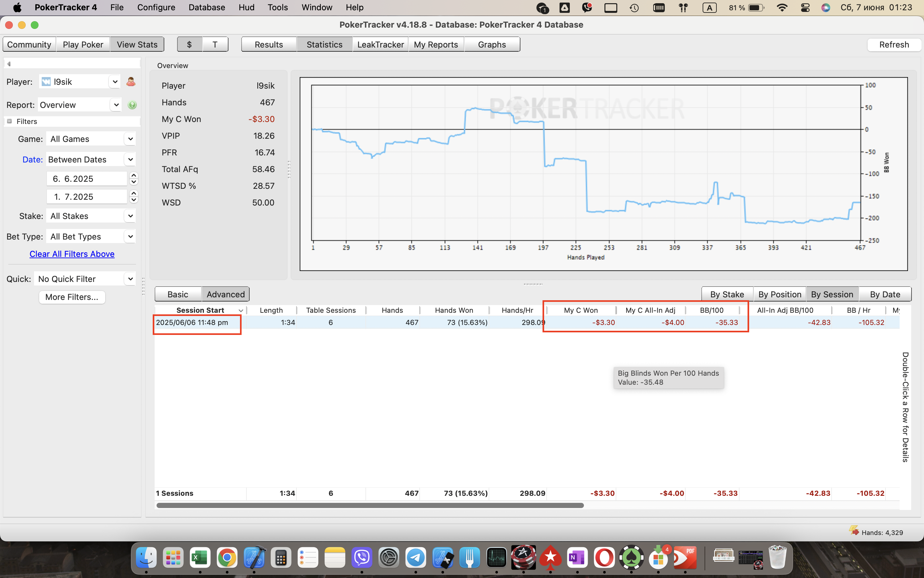Click the My C Won column header
Viewport: 924px width, 578px height.
click(581, 310)
